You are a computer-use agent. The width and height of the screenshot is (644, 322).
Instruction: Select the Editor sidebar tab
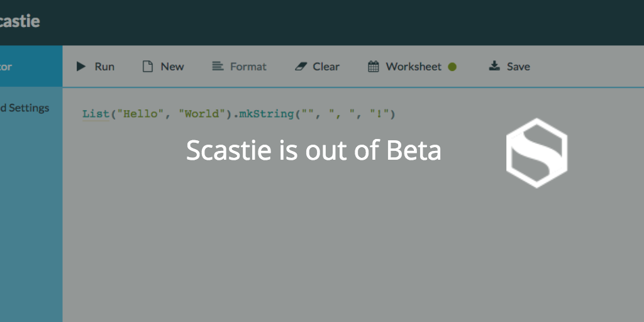31,66
